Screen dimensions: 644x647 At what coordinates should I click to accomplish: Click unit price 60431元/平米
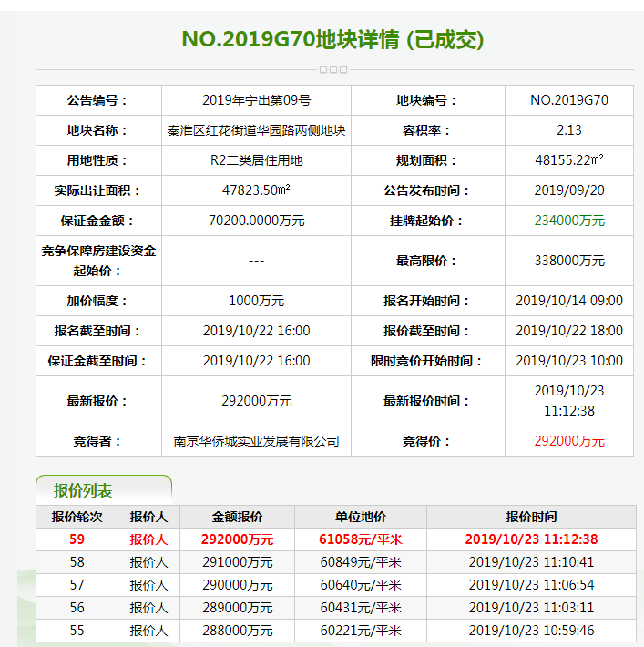tap(361, 608)
